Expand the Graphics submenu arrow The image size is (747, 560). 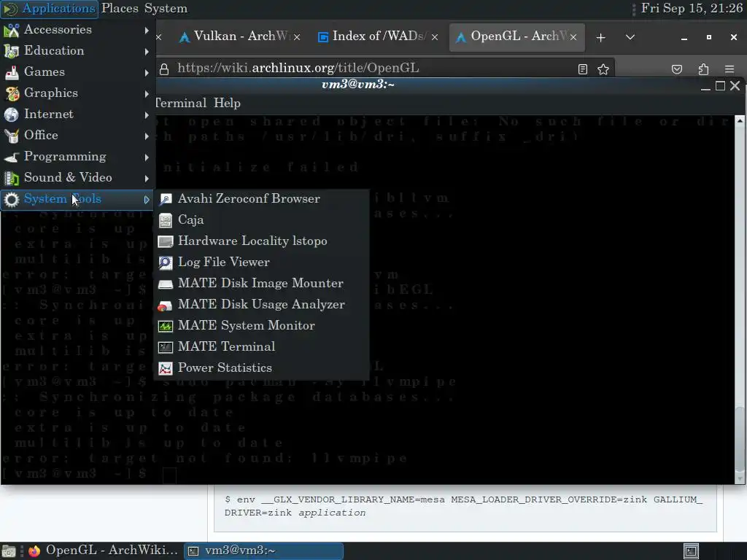click(147, 94)
